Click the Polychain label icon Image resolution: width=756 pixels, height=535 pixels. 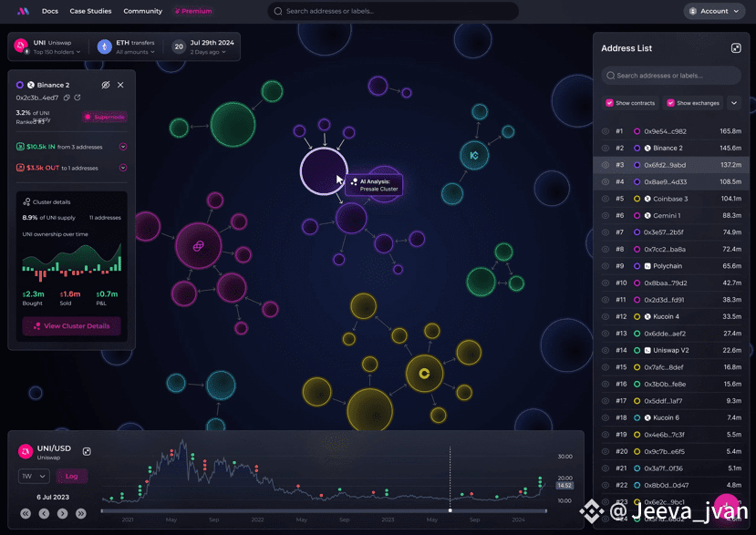pyautogui.click(x=647, y=266)
